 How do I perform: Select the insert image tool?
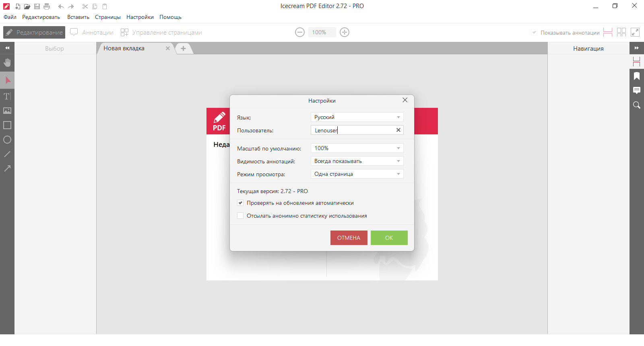(7, 111)
